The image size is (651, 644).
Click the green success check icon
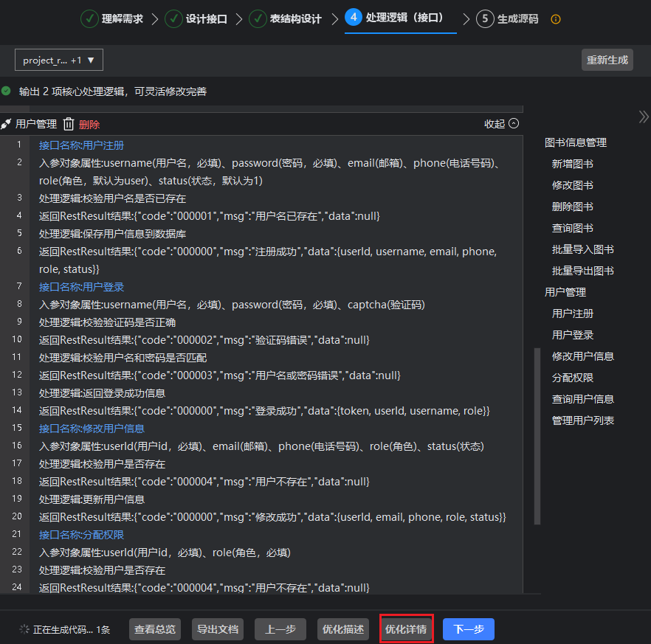(7, 91)
